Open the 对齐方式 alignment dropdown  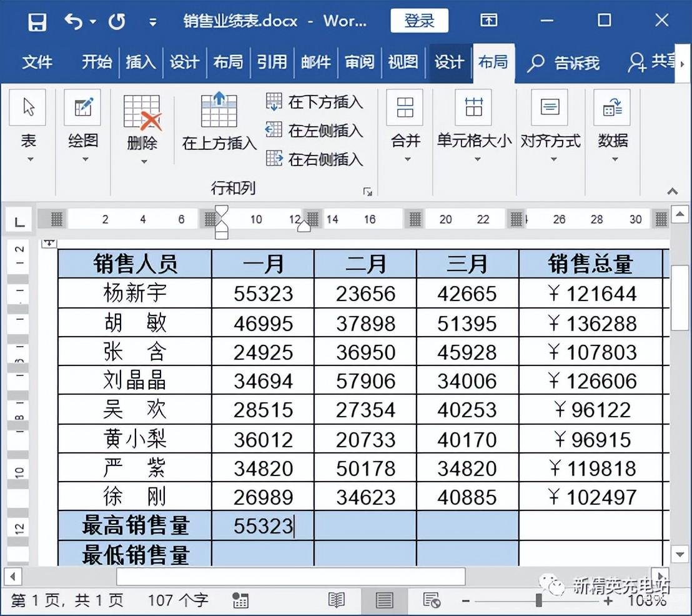[550, 126]
